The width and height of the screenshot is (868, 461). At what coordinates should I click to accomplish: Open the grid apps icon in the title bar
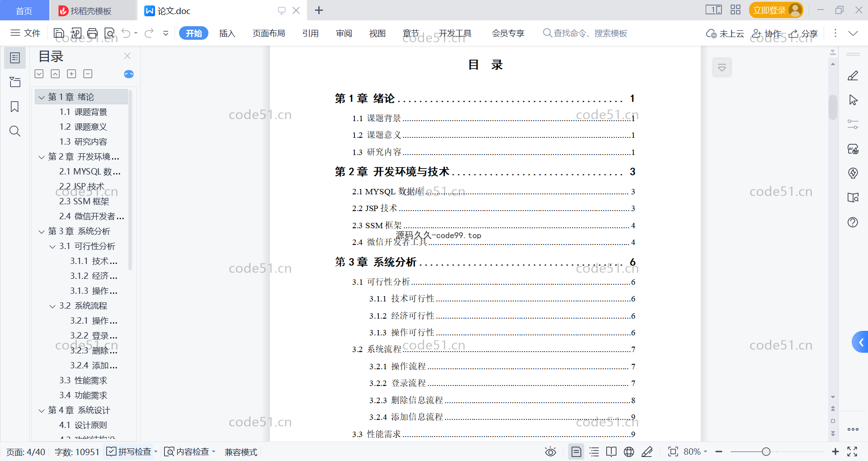coord(736,9)
